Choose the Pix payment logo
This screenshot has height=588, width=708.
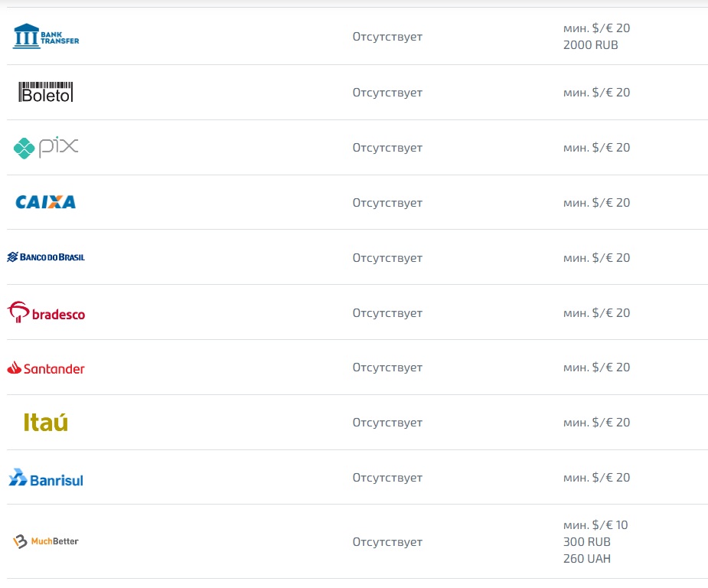pos(46,147)
